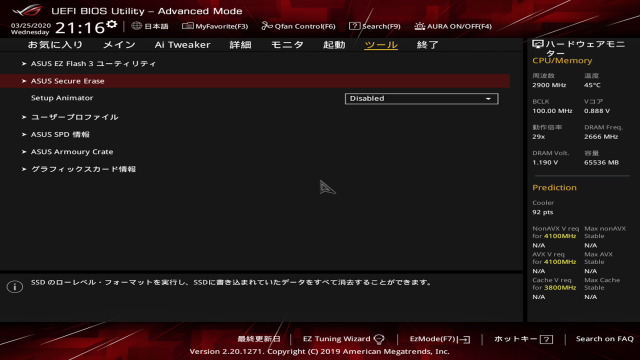This screenshot has height=360, width=640.
Task: Switch to the Ai Tweaker tab
Action: coord(182,44)
